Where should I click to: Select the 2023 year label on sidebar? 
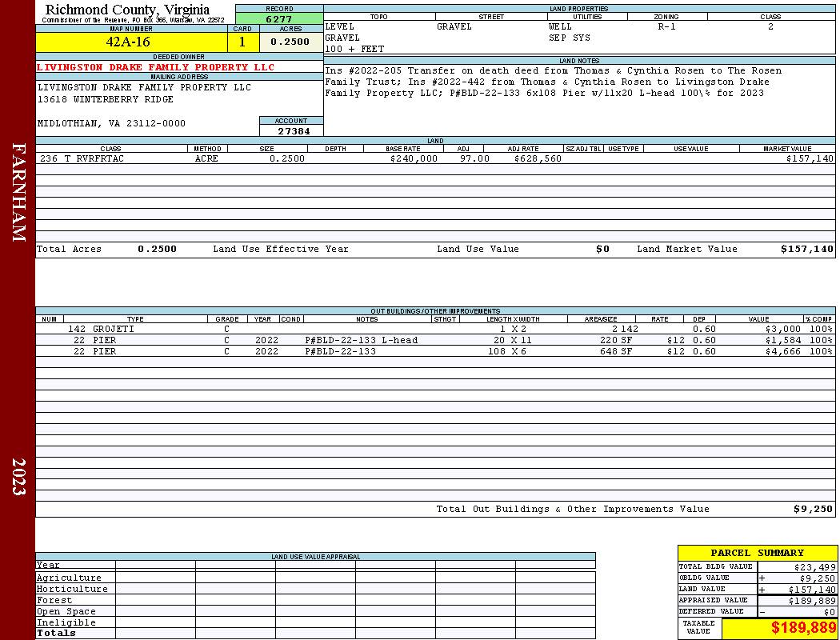coord(18,477)
